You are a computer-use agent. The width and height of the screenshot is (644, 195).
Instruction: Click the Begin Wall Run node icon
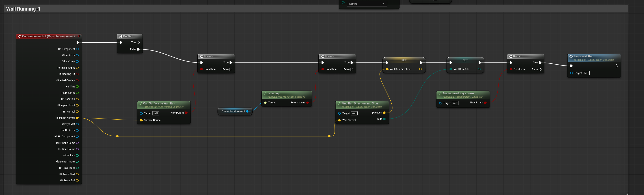click(x=571, y=56)
